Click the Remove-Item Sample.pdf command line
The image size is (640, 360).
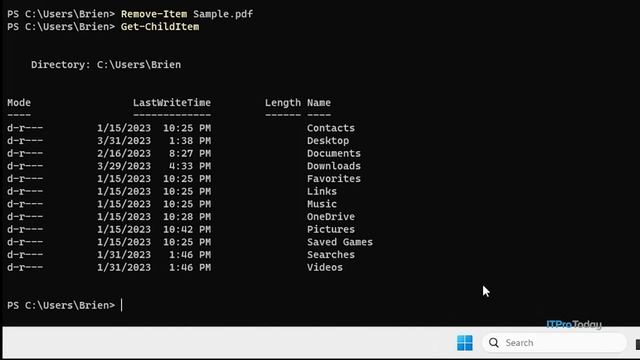pyautogui.click(x=130, y=14)
